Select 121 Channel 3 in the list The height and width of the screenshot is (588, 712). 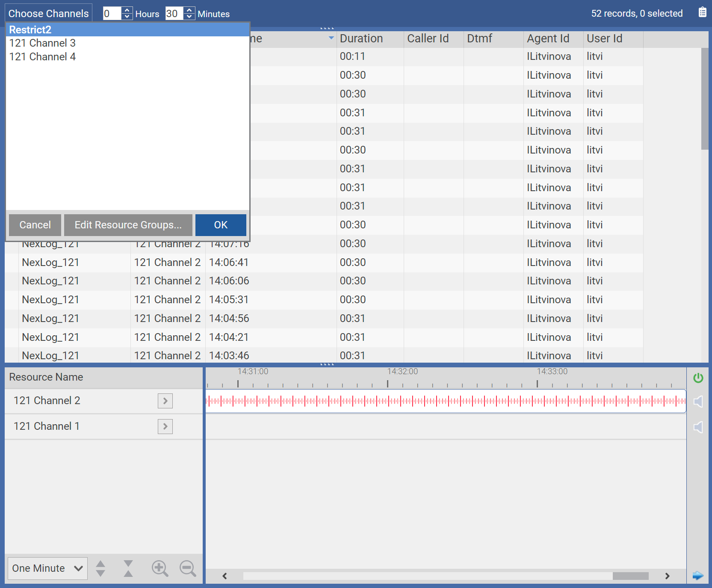(42, 43)
